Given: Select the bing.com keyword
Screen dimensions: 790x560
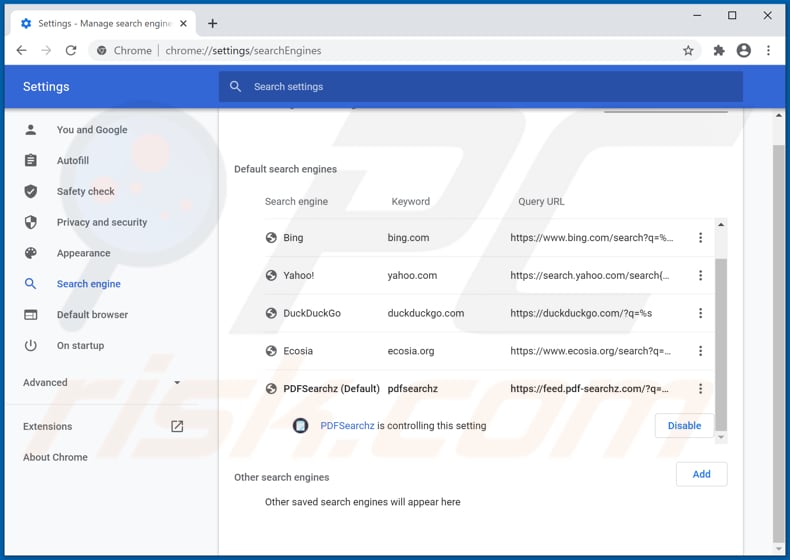Looking at the screenshot, I should [x=408, y=237].
